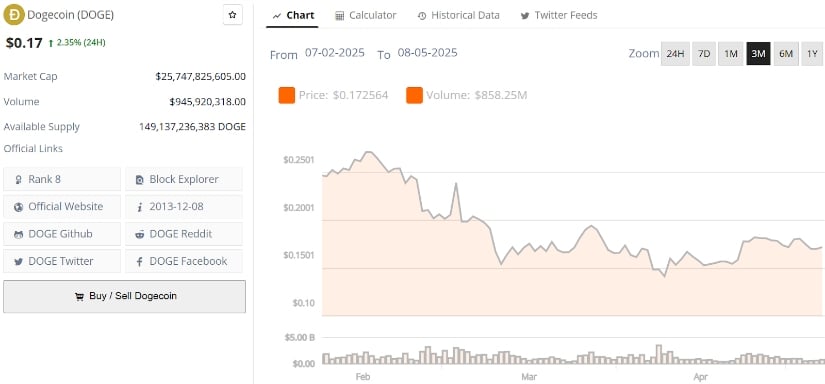The height and width of the screenshot is (384, 825).
Task: Click the Buy / Sell Dogecoin button
Action: pyautogui.click(x=125, y=297)
